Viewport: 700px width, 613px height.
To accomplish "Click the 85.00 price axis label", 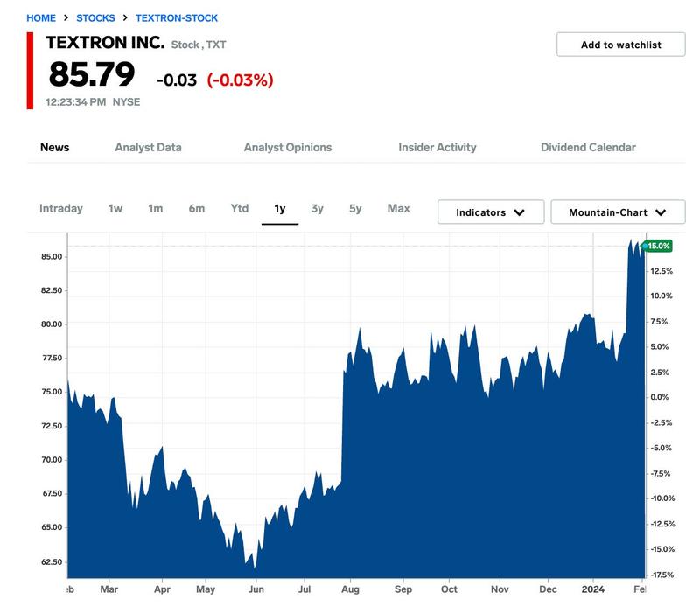I will pos(52,256).
